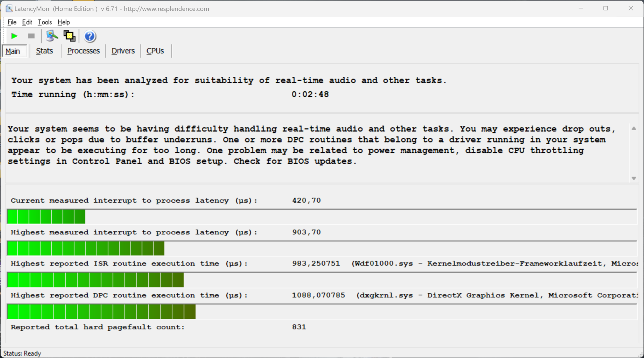Click the 'Your system has been analyzed' heading text
644x358 pixels.
[229, 81]
